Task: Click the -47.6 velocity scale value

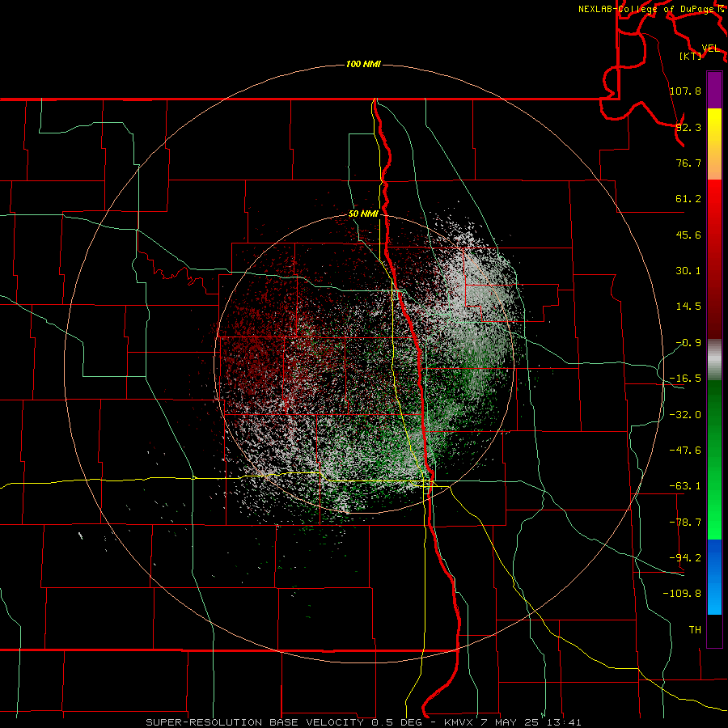Action: coord(685,451)
